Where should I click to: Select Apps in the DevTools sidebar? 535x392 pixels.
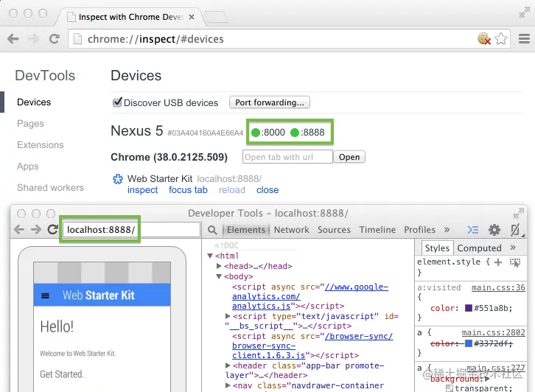pos(28,167)
